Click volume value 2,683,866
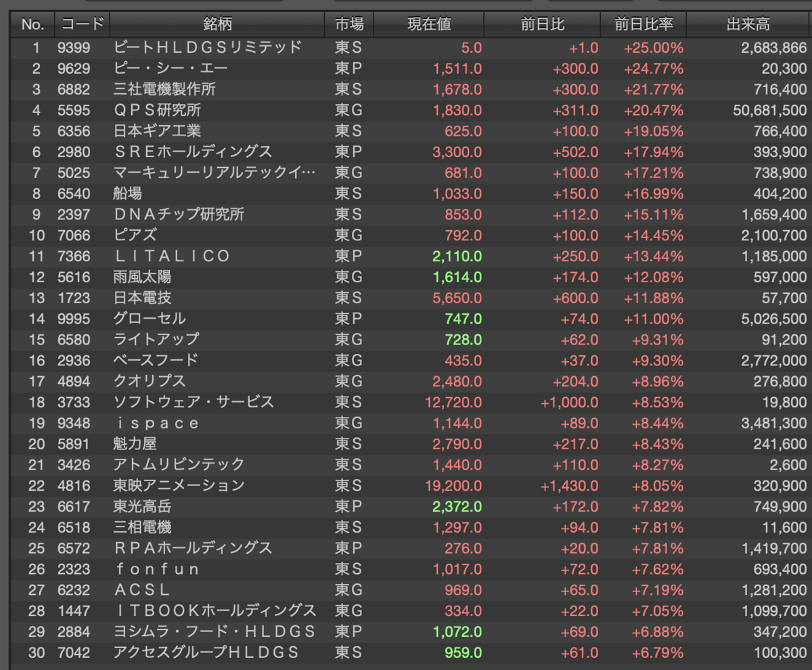Screen dimensions: 812x670 [x=774, y=47]
